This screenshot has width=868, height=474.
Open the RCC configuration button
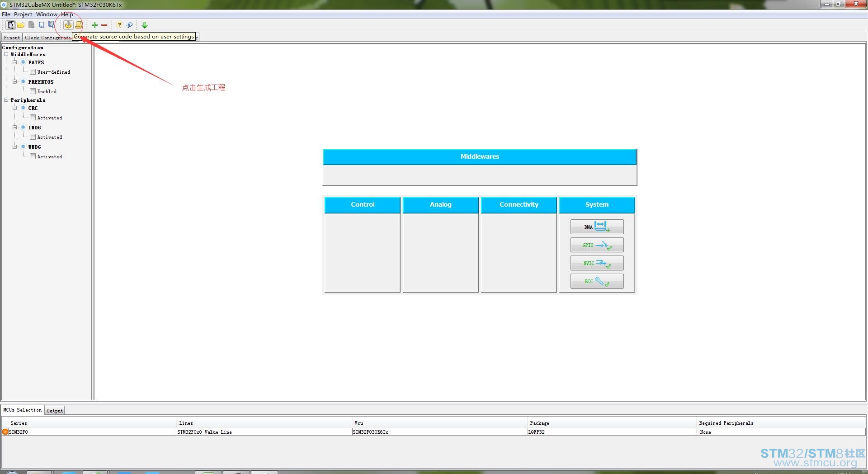coord(597,281)
